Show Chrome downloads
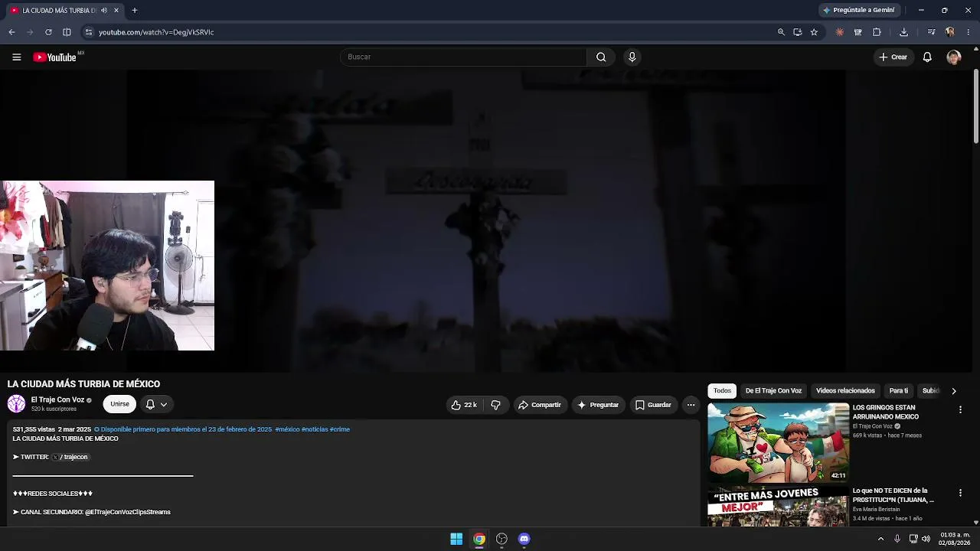Screen dimensions: 980x551 click(903, 32)
